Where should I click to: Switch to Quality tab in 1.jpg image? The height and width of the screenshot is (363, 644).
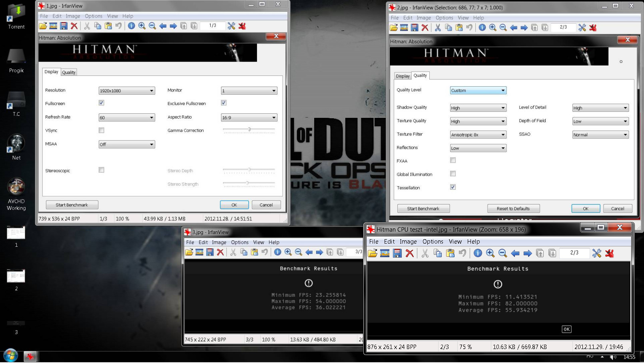[x=69, y=72]
